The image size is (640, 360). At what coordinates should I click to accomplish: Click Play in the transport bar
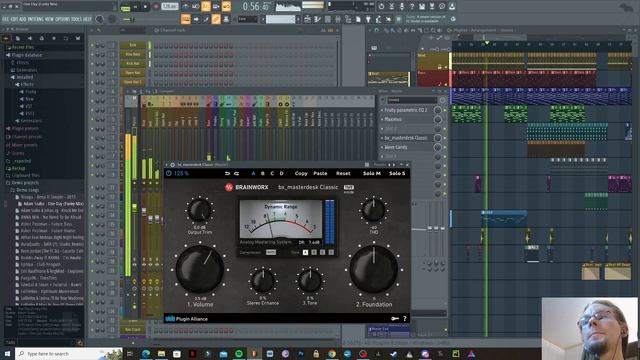click(x=136, y=7)
